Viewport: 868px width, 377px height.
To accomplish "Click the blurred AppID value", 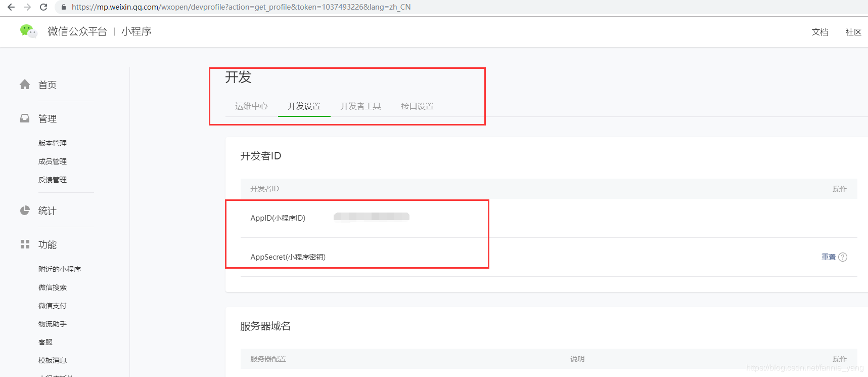I will coord(372,217).
